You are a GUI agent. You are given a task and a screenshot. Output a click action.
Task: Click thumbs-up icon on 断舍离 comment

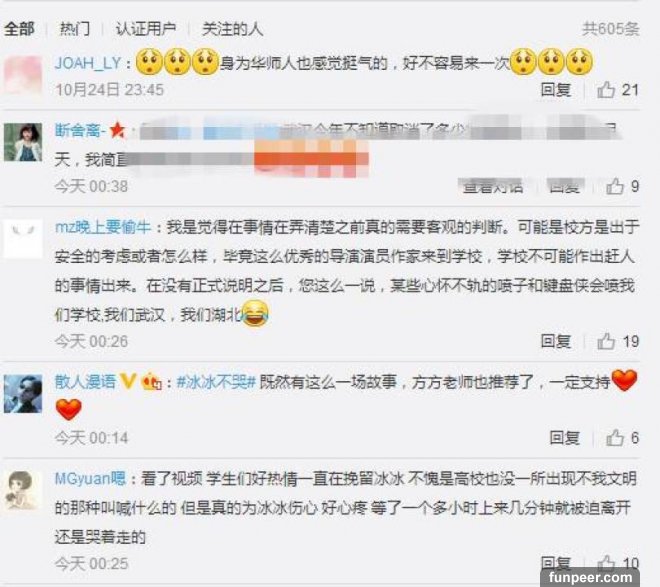point(615,186)
